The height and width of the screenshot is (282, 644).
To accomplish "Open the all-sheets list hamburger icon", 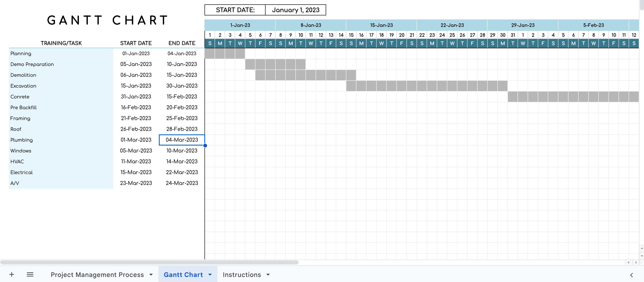I will (x=30, y=274).
